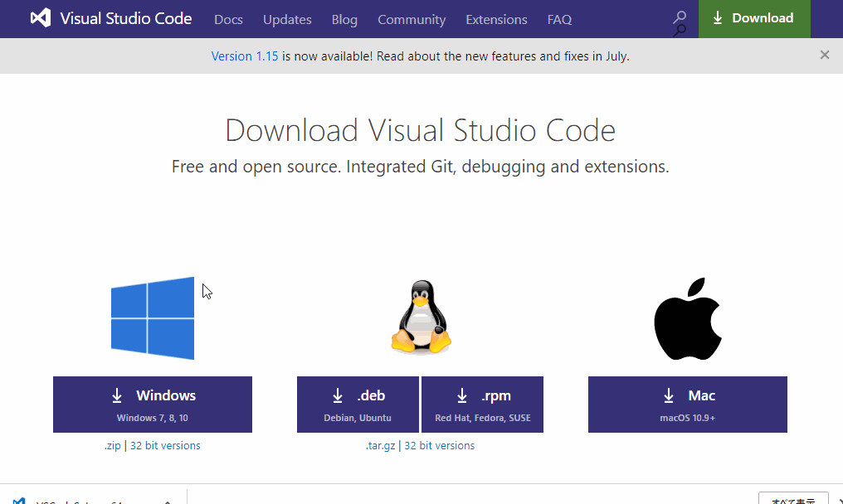Click the Windows logo image
Image resolution: width=843 pixels, height=504 pixels.
153,318
